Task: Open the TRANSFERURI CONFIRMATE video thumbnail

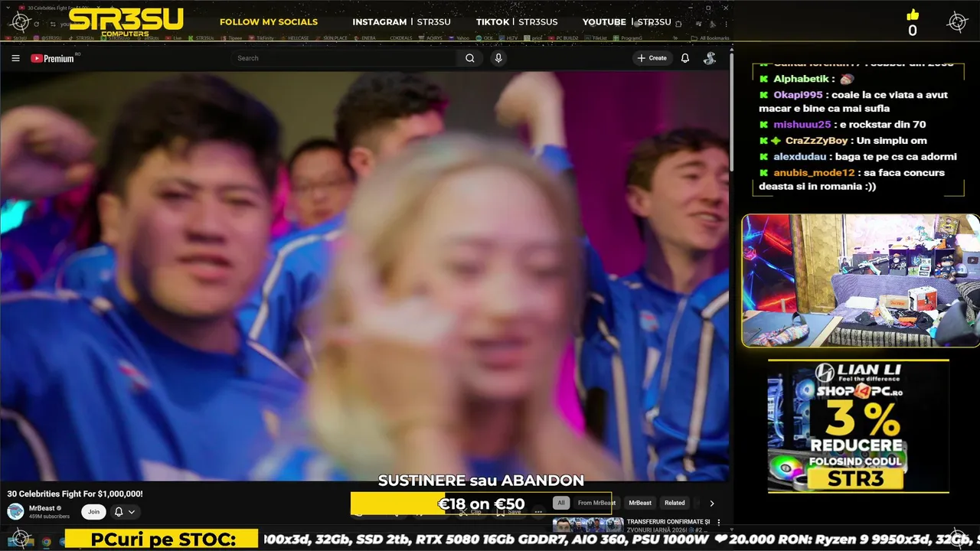Action: point(588,525)
